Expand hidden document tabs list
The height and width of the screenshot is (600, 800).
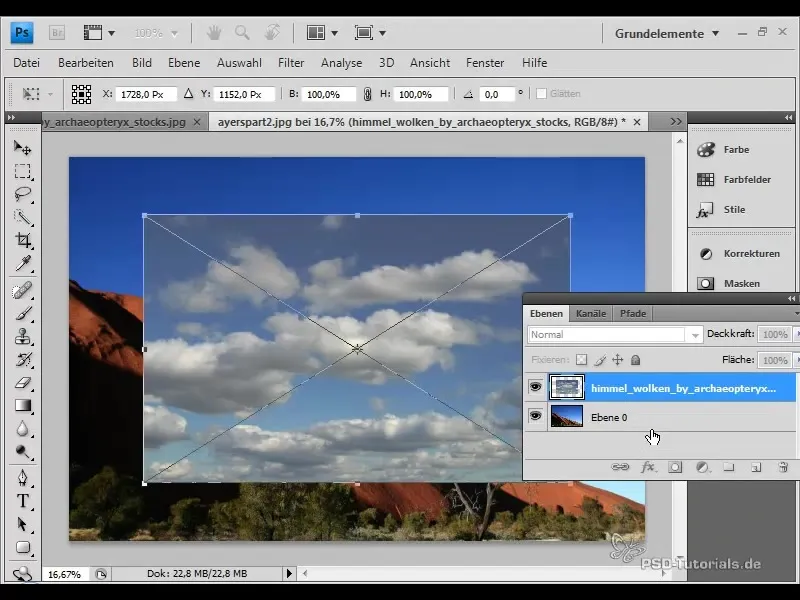point(676,122)
